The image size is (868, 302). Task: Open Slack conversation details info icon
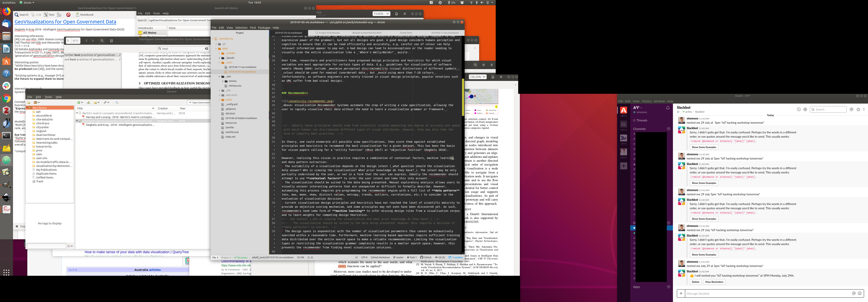[799, 109]
